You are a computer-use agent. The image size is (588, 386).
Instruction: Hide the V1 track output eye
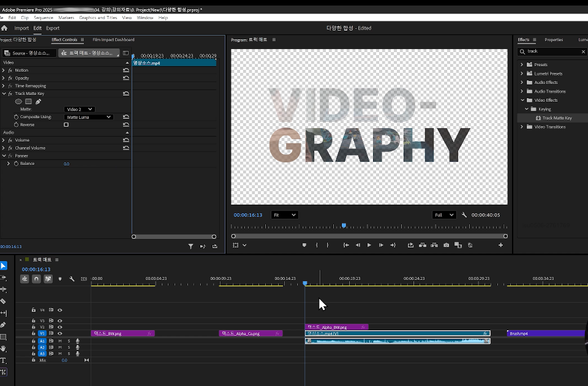click(x=59, y=333)
